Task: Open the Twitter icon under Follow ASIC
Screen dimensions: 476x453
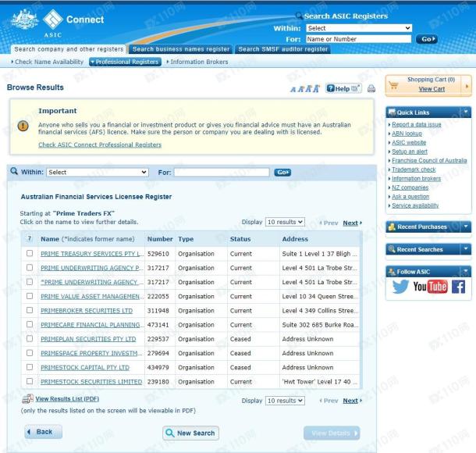Action: [400, 286]
